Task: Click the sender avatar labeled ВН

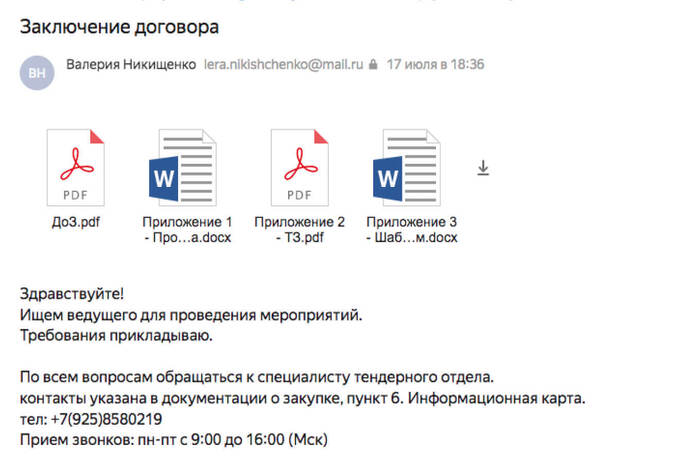Action: pos(37,73)
